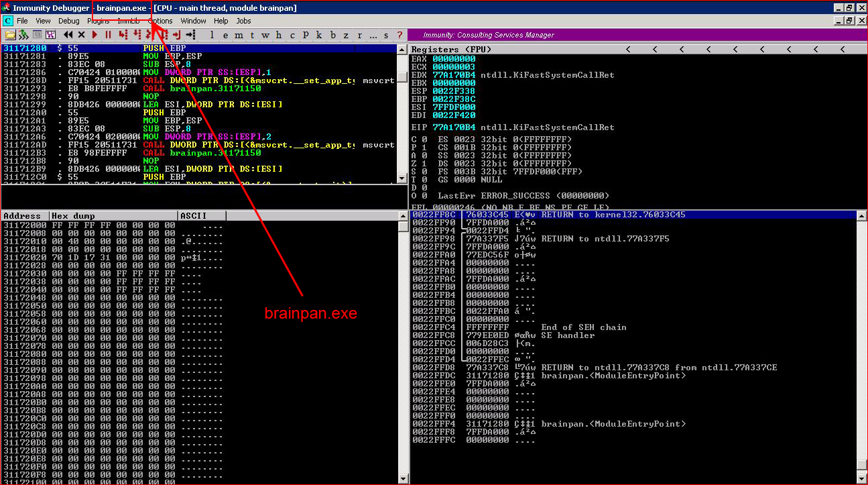Select the PUSH EBP row at 31171280
Image resolution: width=868 pixels, height=485 pixels.
[x=199, y=49]
